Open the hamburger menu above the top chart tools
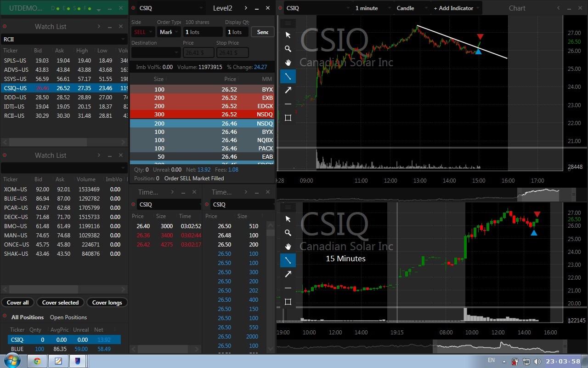The image size is (588, 368). (288, 23)
